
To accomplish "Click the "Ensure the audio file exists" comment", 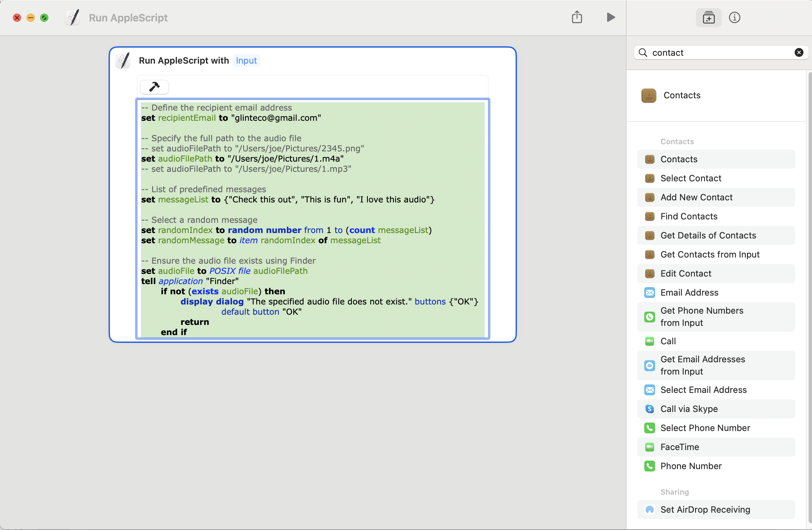I will (x=229, y=261).
